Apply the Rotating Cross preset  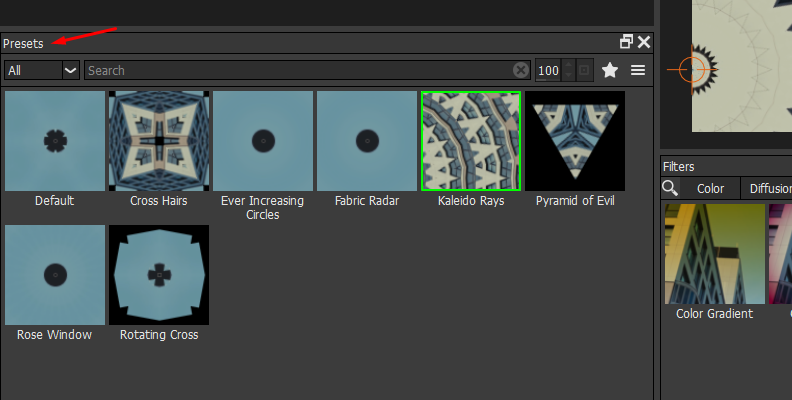click(159, 275)
